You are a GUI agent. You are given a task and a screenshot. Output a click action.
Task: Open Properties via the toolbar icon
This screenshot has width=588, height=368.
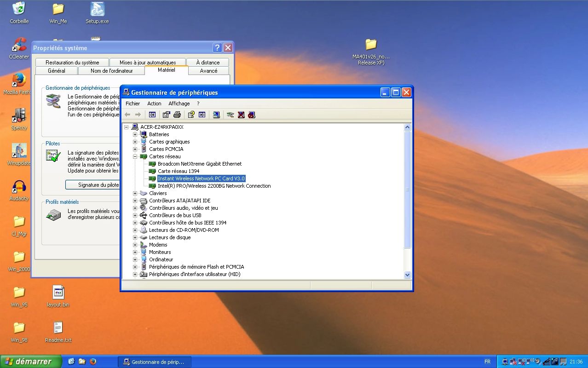(167, 115)
